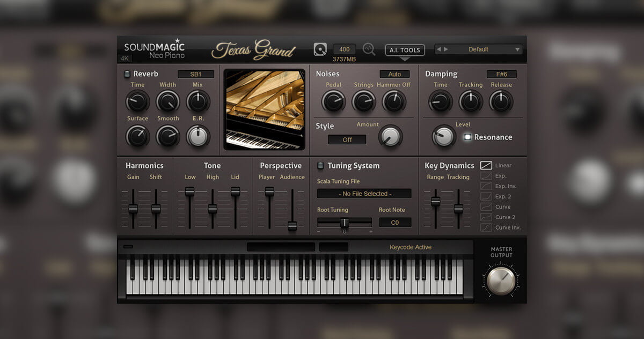644x339 pixels.
Task: Click the Keycode Active status text
Action: point(411,247)
